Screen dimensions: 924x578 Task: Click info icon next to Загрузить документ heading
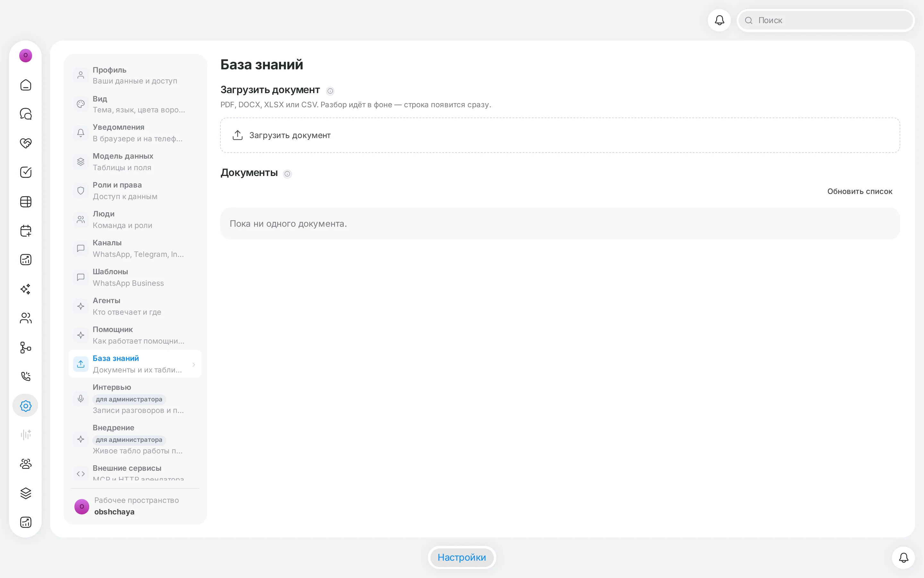point(330,91)
